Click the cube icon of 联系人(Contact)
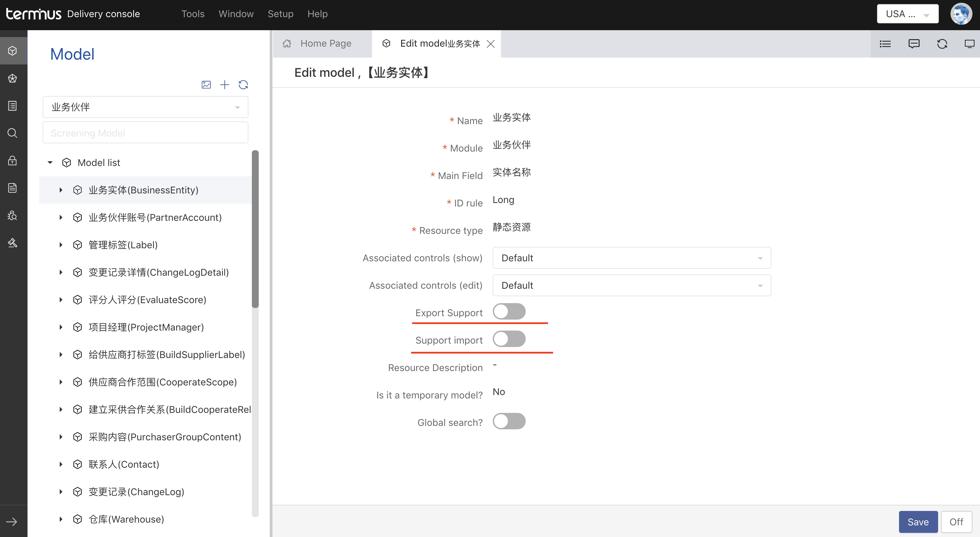 (78, 464)
